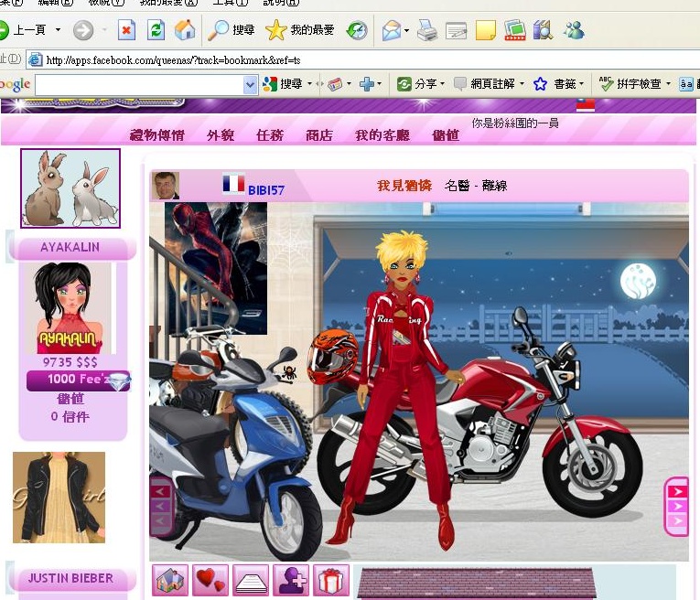
Task: Open the History clock icon
Action: [x=357, y=30]
